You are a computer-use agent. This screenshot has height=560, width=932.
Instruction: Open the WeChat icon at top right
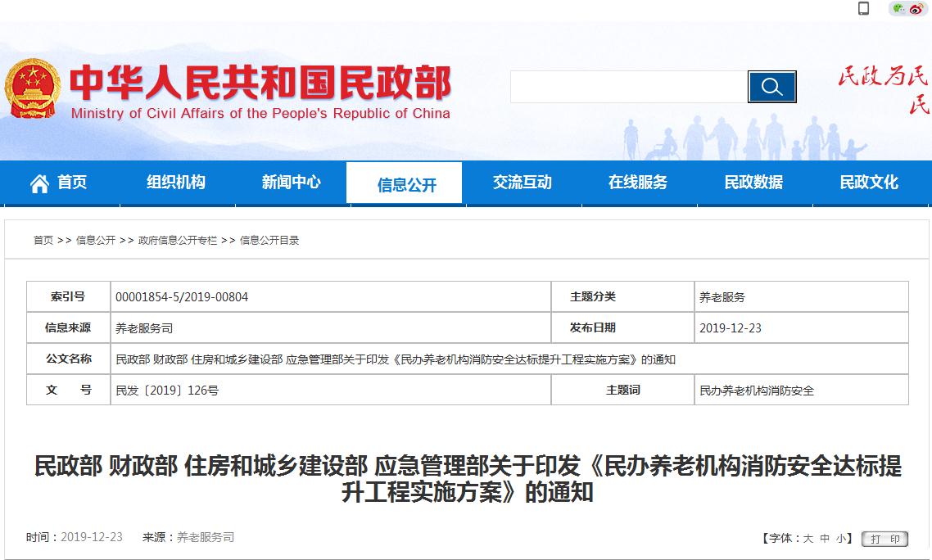click(898, 8)
